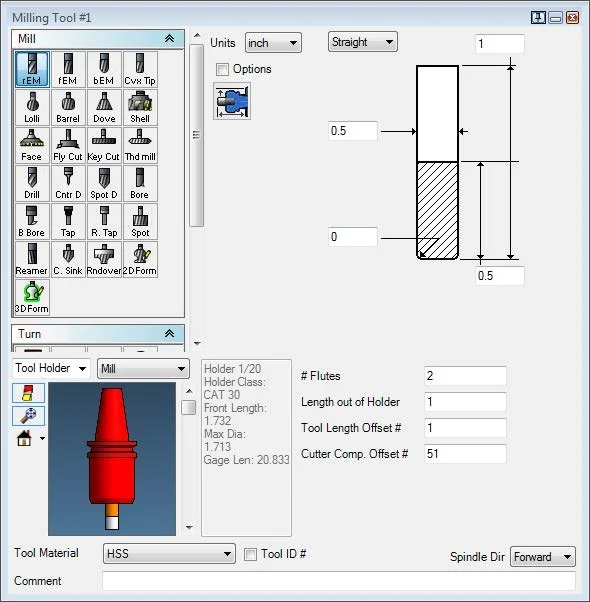Click tool list scrollbar down arrow
The height and width of the screenshot is (602, 590).
[x=197, y=343]
